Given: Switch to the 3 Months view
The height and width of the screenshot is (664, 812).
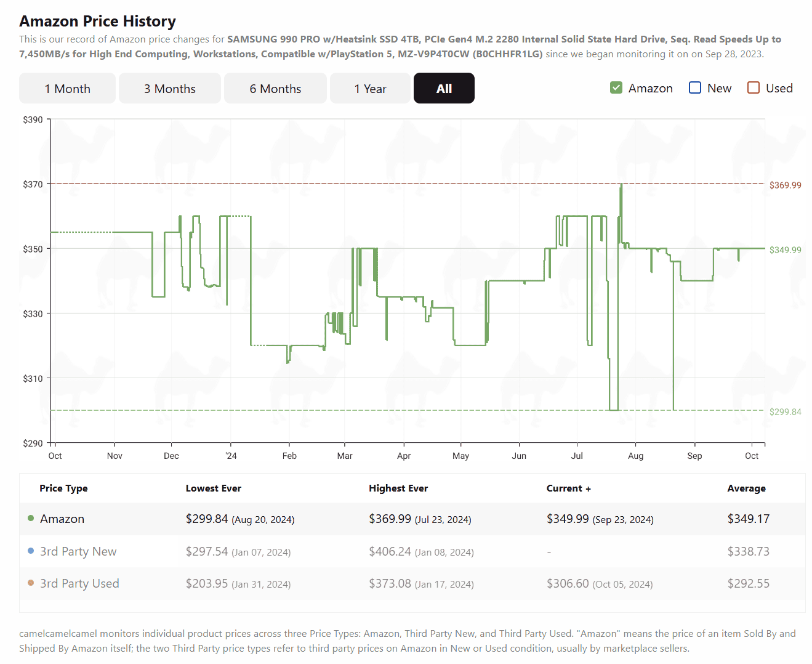Looking at the screenshot, I should coord(170,88).
